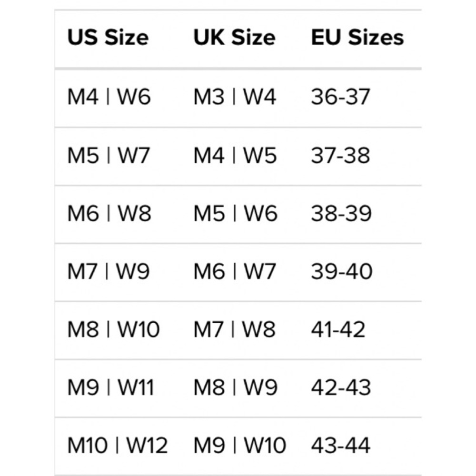Click the M4 | W6 US size cell
476x476 pixels.
[x=109, y=97]
